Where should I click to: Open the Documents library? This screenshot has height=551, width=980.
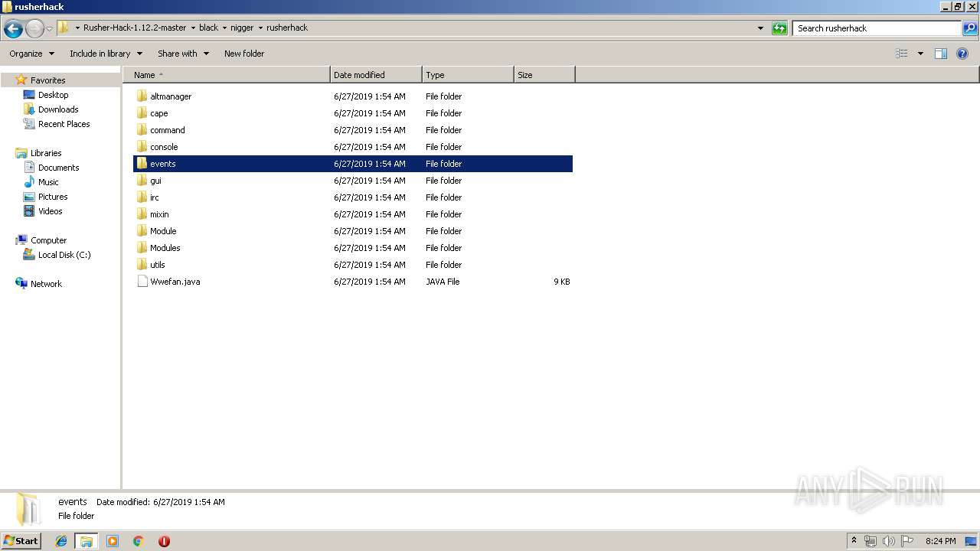point(58,168)
